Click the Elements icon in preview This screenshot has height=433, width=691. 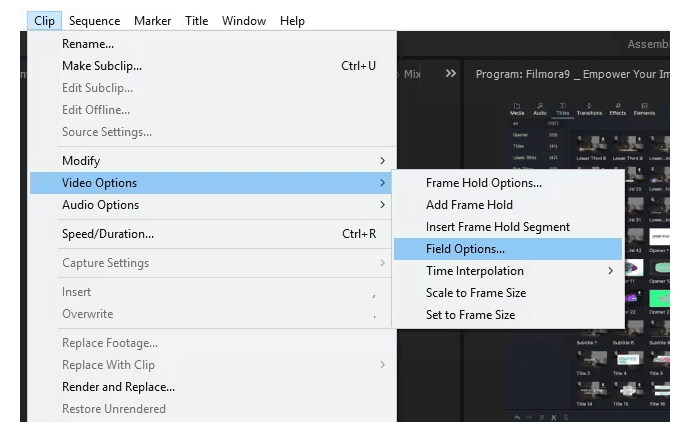click(x=644, y=108)
